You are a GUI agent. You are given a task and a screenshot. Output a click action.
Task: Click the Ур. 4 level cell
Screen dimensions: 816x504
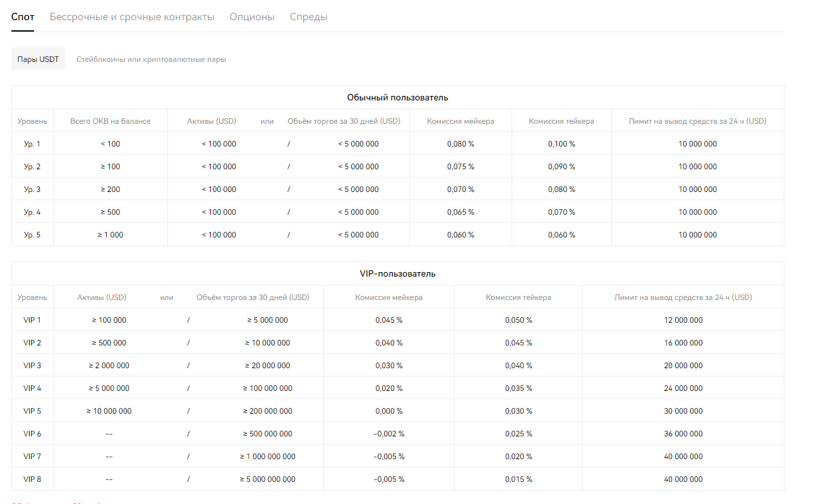pyautogui.click(x=32, y=212)
